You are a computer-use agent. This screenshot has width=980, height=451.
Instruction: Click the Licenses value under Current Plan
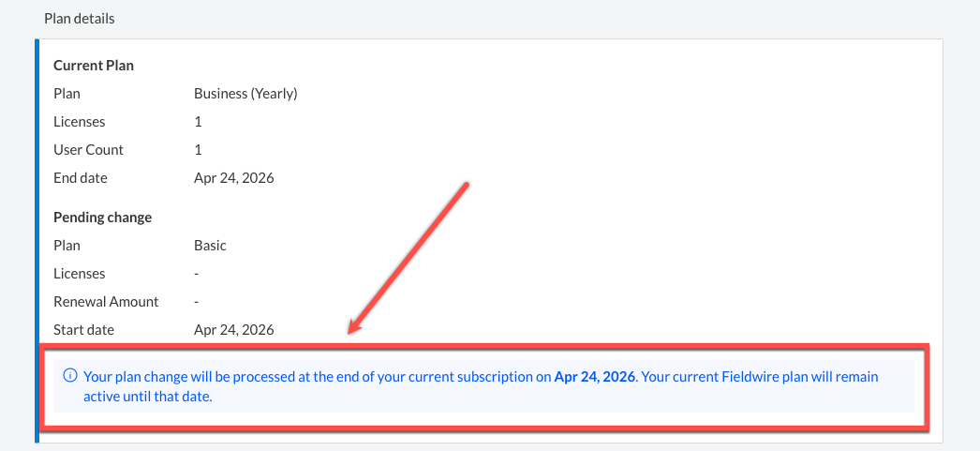tap(198, 122)
